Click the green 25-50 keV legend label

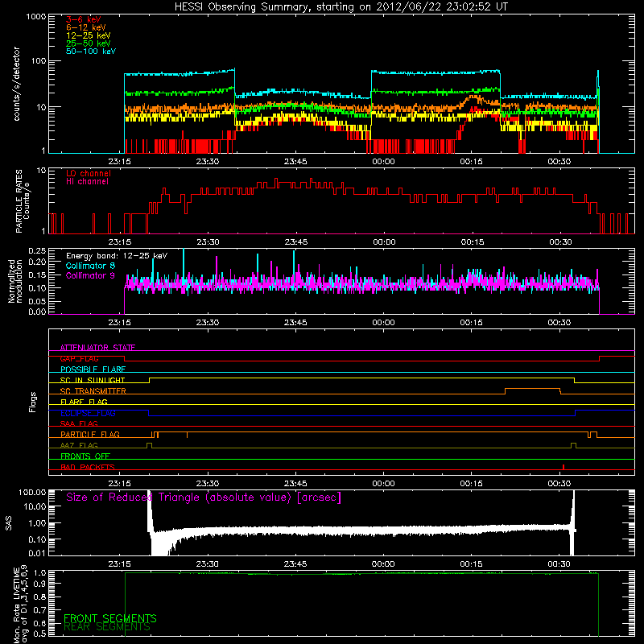click(x=89, y=43)
